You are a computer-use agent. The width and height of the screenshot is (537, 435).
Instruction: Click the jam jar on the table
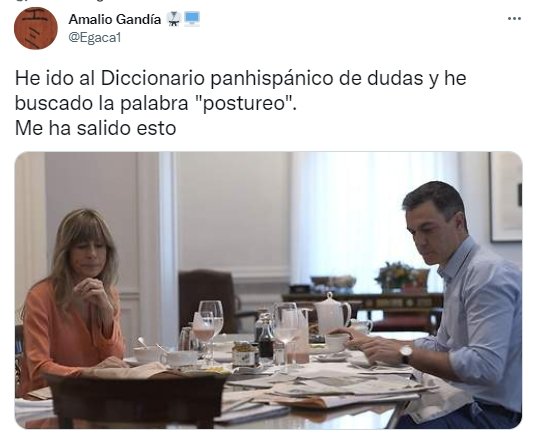pos(245,355)
